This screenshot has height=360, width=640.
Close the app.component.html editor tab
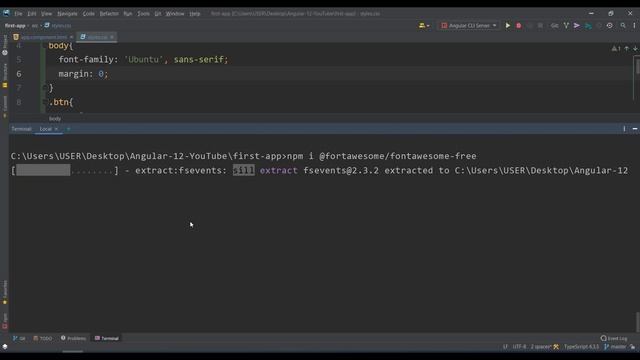[71, 37]
